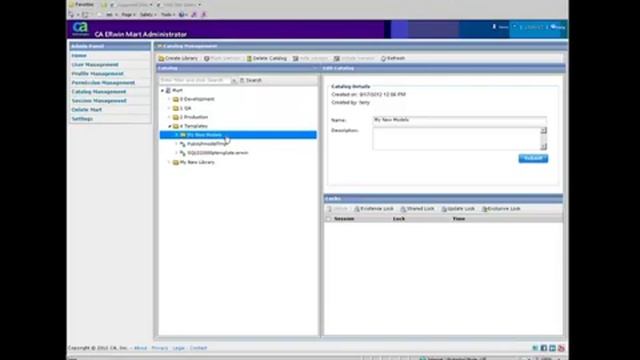Open Session Management in the Admin Panel
Image resolution: width=640 pixels, height=360 pixels.
point(99,100)
